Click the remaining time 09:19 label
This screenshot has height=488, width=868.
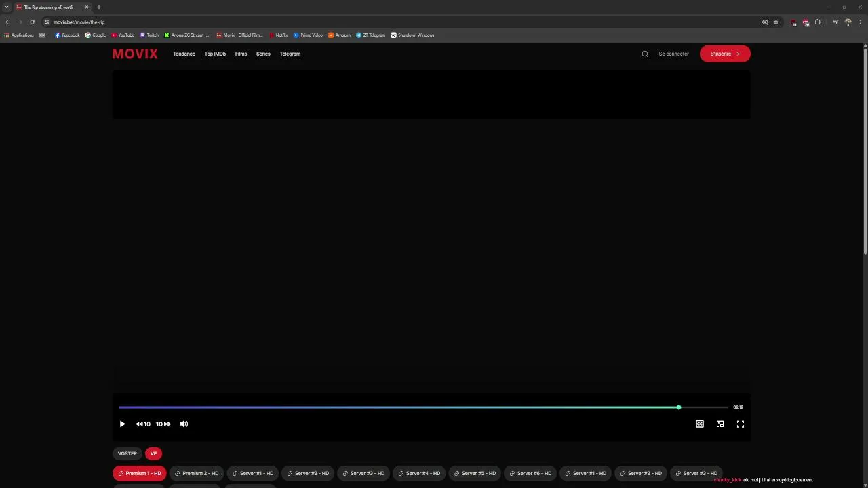(x=738, y=407)
